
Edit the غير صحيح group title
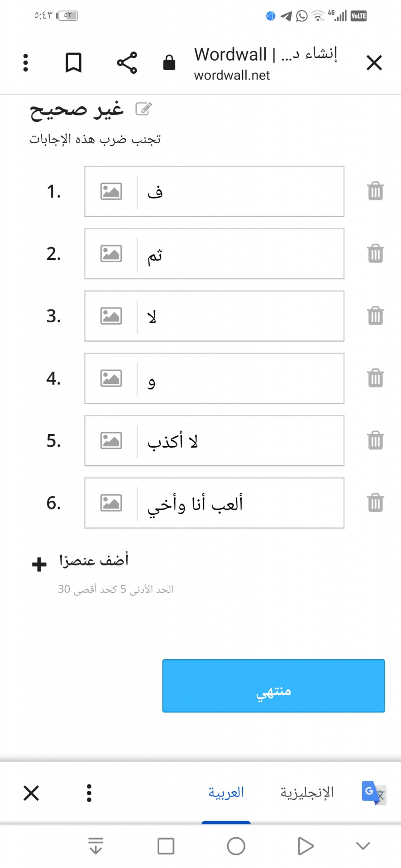point(144,109)
